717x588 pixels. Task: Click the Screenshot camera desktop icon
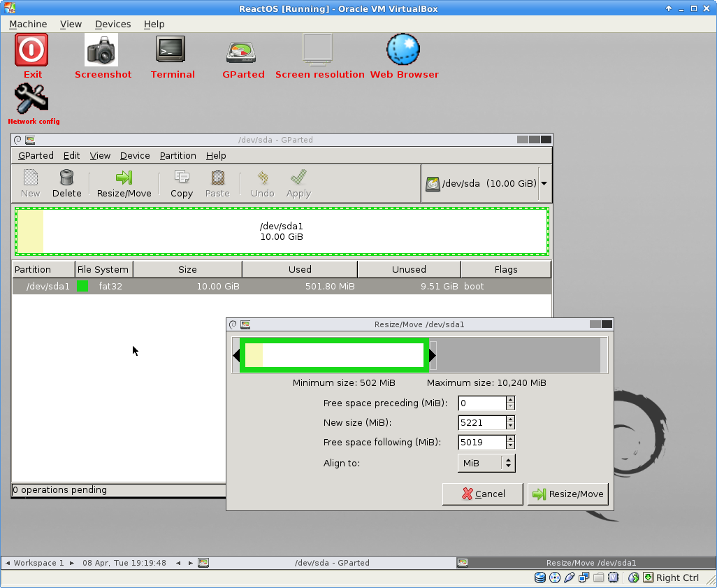[x=102, y=52]
